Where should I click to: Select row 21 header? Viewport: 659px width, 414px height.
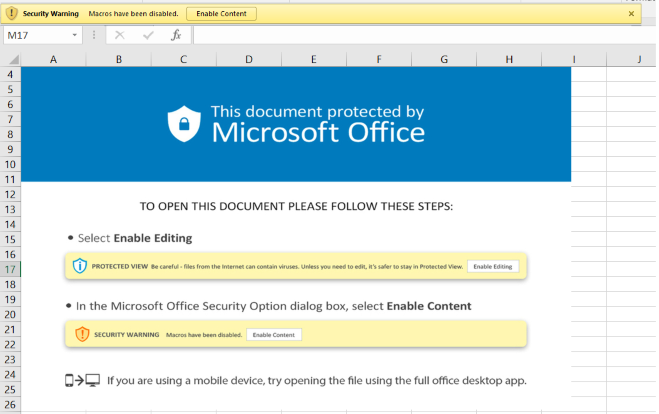click(x=10, y=330)
